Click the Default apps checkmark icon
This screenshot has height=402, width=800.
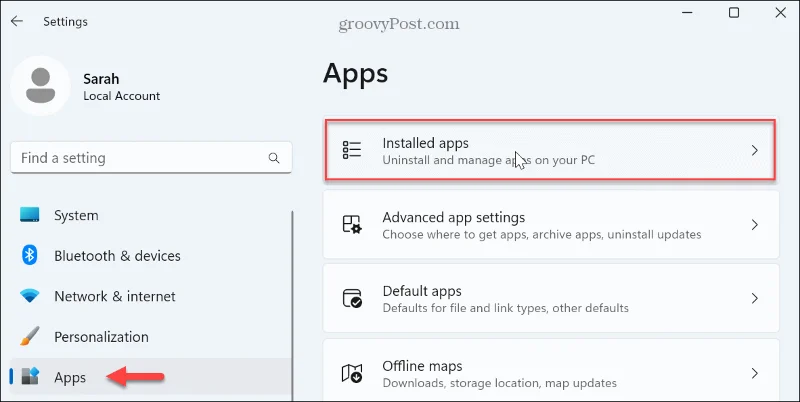click(x=352, y=298)
